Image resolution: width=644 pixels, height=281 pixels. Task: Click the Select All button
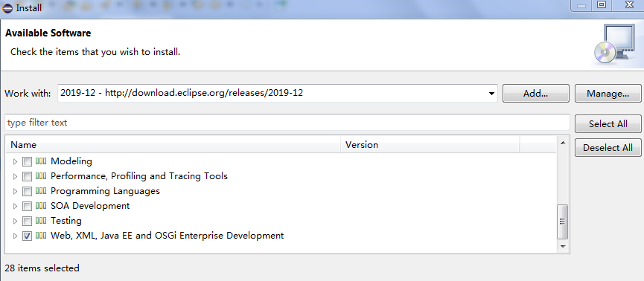tap(608, 124)
